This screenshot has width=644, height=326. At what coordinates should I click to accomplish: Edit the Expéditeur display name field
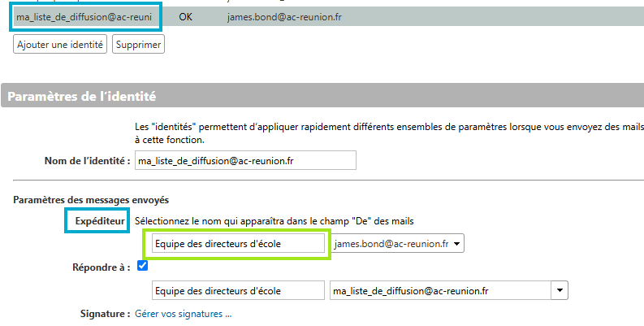(238, 244)
